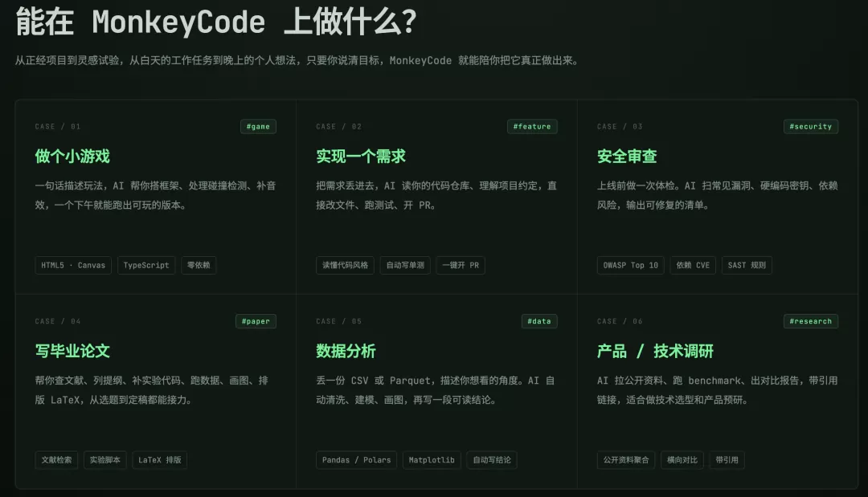Select the LaTeX 排版 chip
Viewport: 868px width, 497px height.
tap(159, 460)
